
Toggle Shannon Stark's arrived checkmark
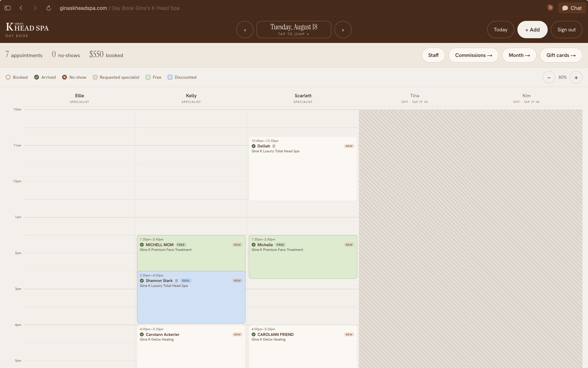142,281
